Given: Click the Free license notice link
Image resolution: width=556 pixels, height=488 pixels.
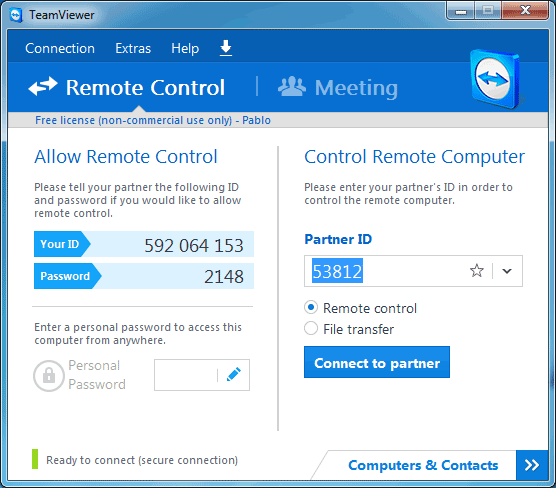Looking at the screenshot, I should tap(152, 120).
